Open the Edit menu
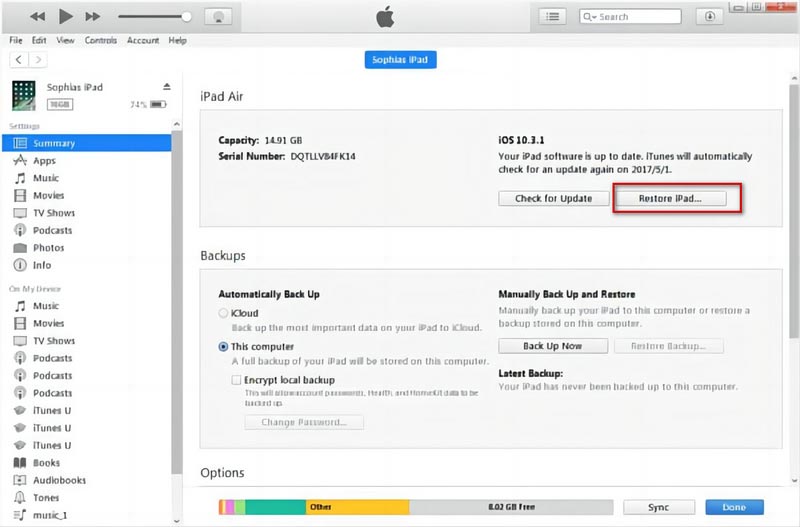 pos(39,40)
